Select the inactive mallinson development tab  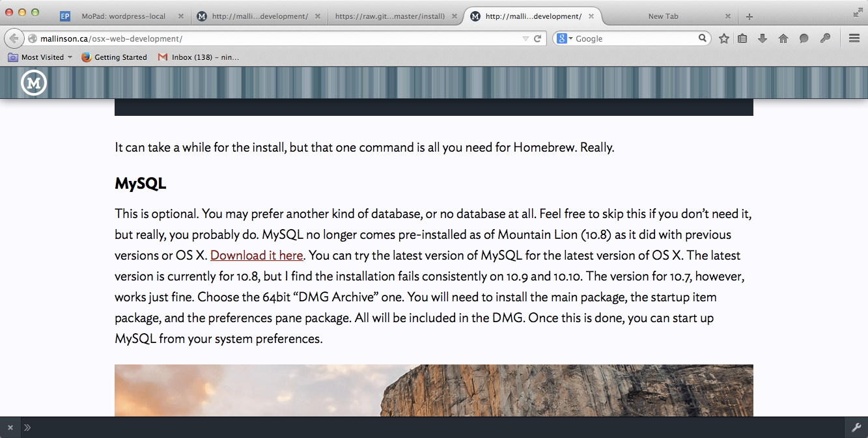pyautogui.click(x=260, y=16)
